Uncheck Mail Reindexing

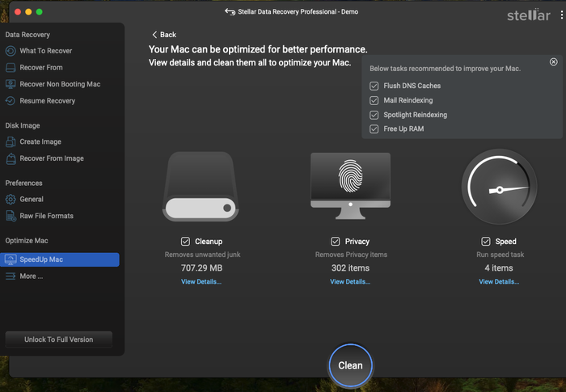[374, 100]
